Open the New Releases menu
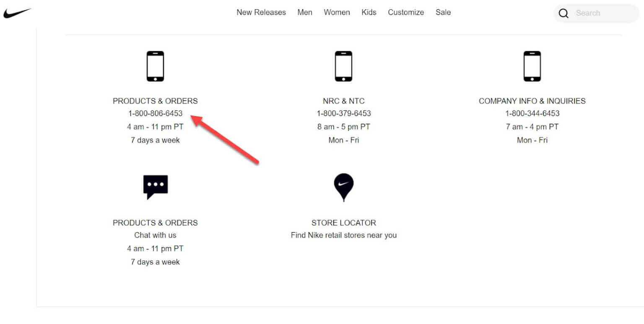This screenshot has height=324, width=644. click(x=261, y=12)
